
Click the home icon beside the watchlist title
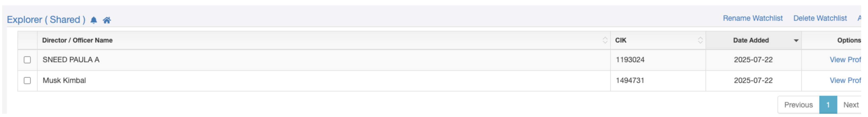[x=107, y=20]
